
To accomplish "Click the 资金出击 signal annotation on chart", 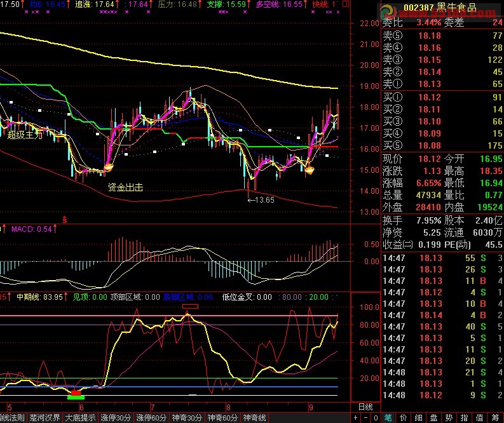I will coord(125,187).
